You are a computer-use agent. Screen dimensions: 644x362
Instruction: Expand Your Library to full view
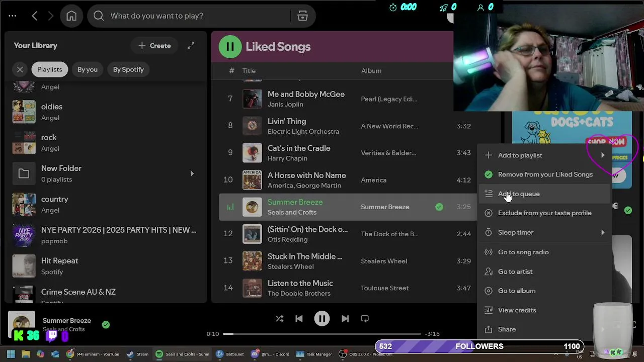coord(191,46)
